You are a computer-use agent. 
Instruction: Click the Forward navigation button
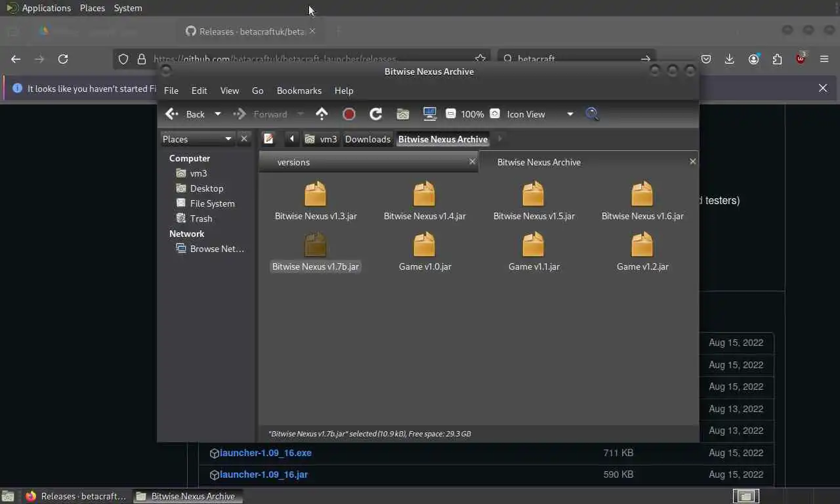tap(262, 114)
